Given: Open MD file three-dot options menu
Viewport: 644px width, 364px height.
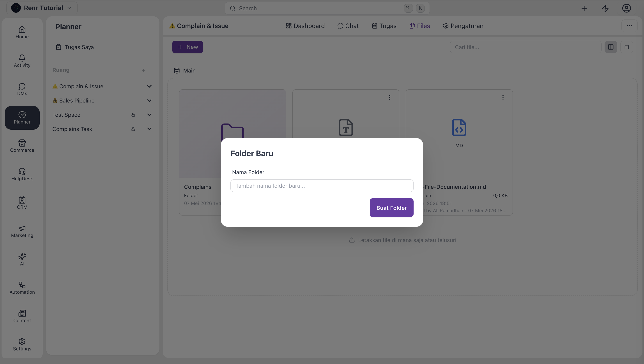Looking at the screenshot, I should 503,97.
